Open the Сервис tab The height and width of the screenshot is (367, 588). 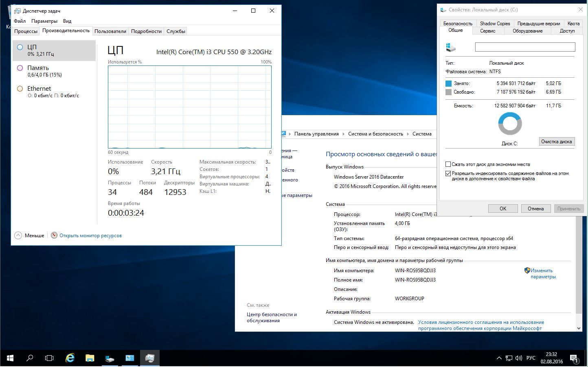click(488, 31)
